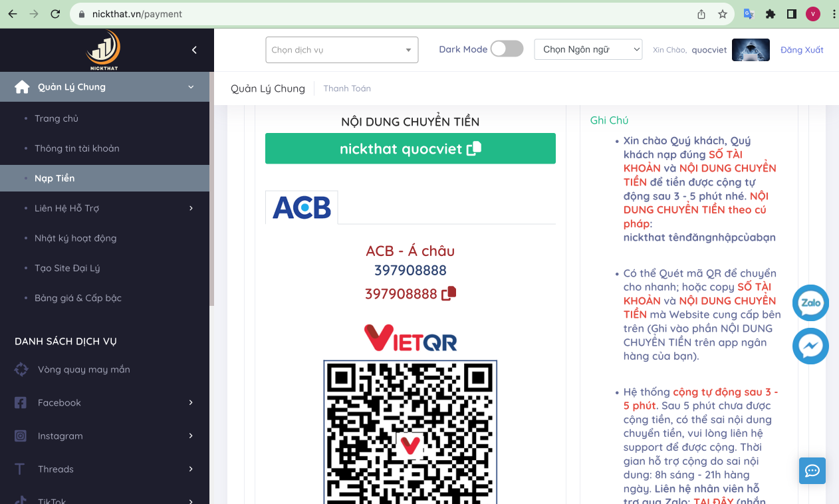839x504 pixels.
Task: Click nickthat quocviet green button
Action: pyautogui.click(x=410, y=148)
